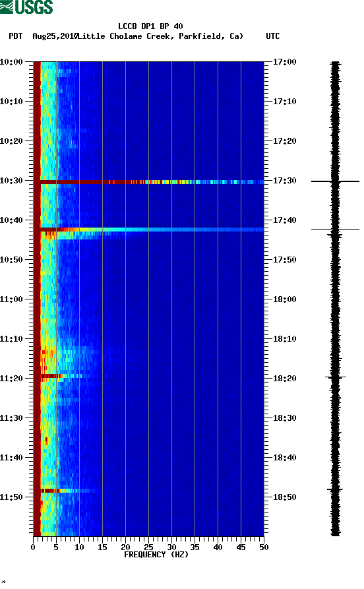Click the 'Little Cholame Creek, Parkfield, Ca)' text
Viewport: 364px width, 589px height.
160,36
